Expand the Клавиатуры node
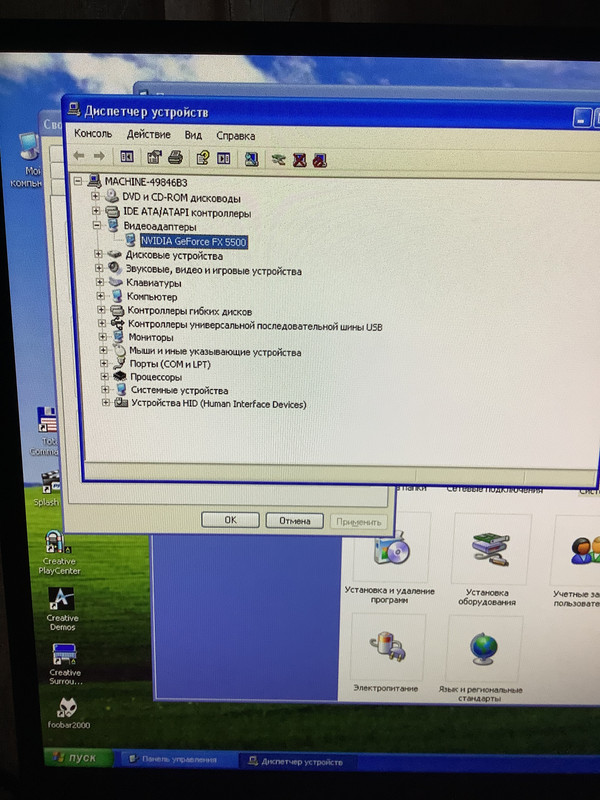600x800 pixels. (x=99, y=281)
